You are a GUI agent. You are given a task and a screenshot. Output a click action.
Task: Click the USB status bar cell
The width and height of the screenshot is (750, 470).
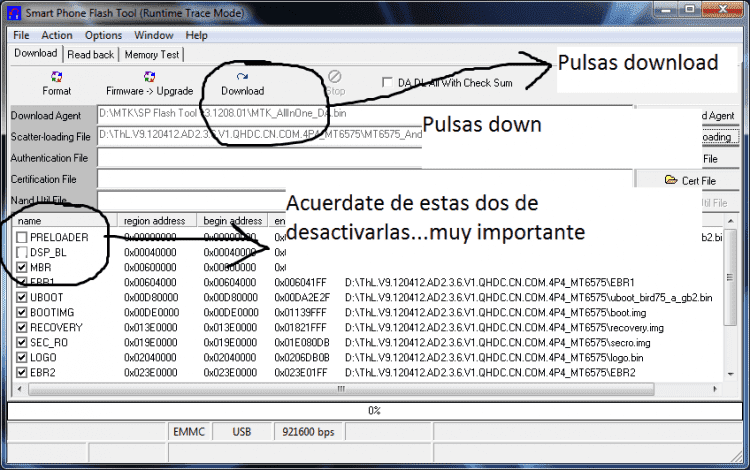tap(242, 432)
